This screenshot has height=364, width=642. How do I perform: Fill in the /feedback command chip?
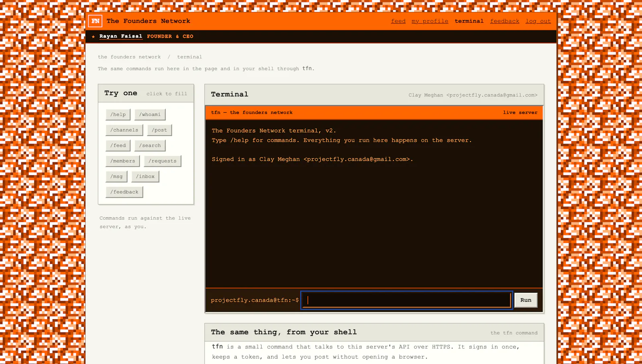point(124,192)
